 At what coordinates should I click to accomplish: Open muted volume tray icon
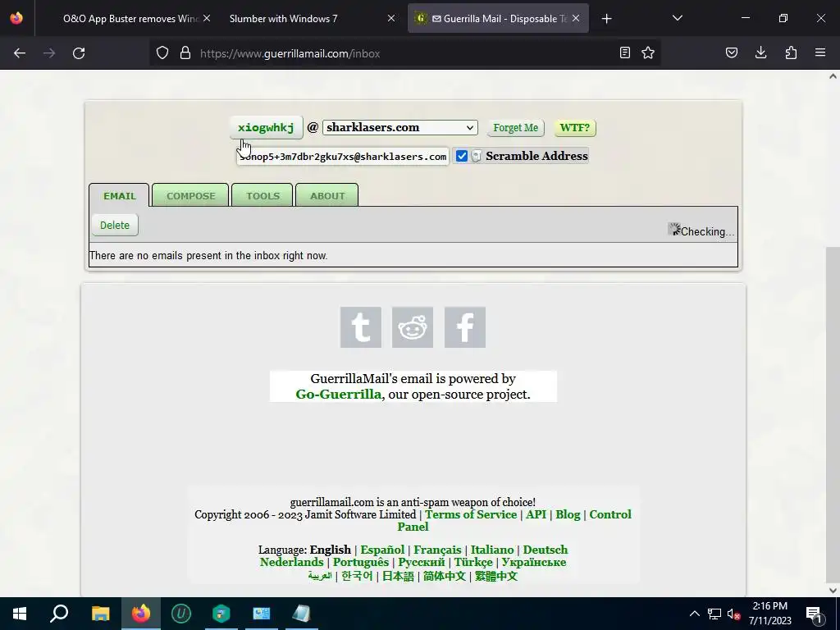(733, 614)
